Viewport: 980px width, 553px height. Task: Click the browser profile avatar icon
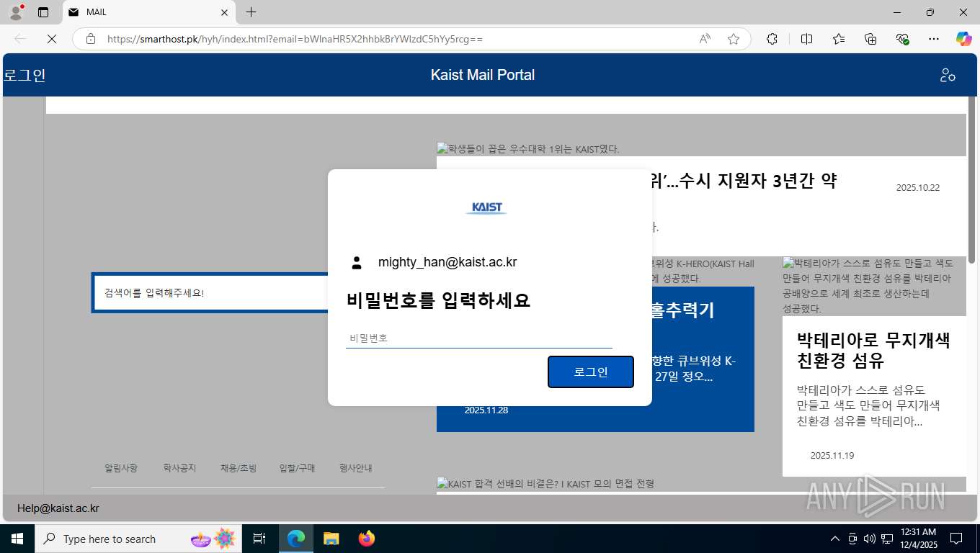point(16,12)
